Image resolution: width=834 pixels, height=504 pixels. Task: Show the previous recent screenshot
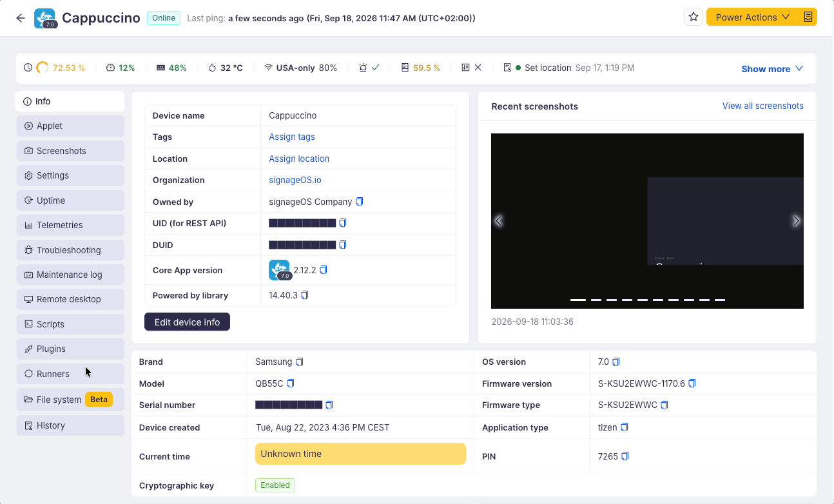[498, 221]
